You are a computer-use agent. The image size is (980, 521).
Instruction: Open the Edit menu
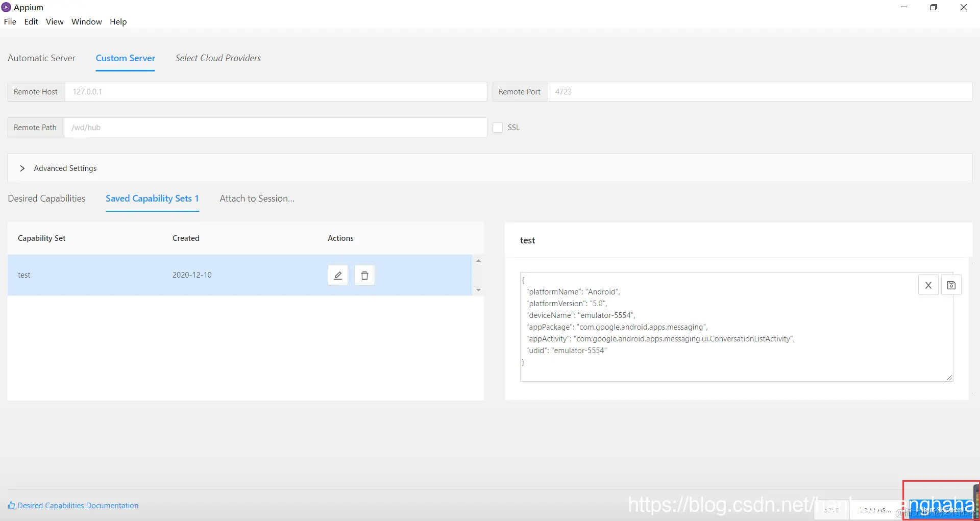(31, 21)
